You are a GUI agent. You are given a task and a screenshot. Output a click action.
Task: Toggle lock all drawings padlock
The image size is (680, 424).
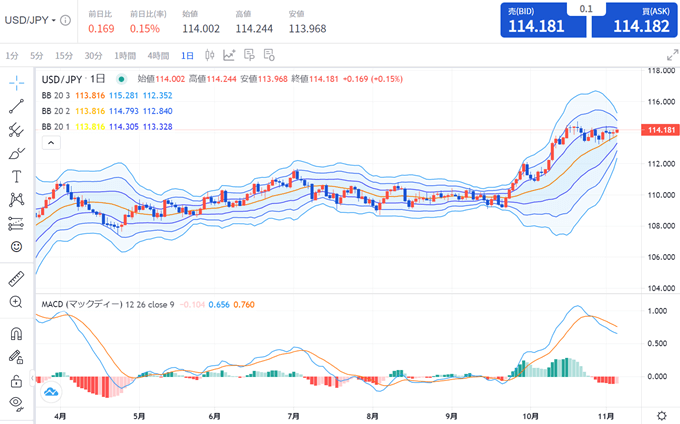tap(16, 381)
